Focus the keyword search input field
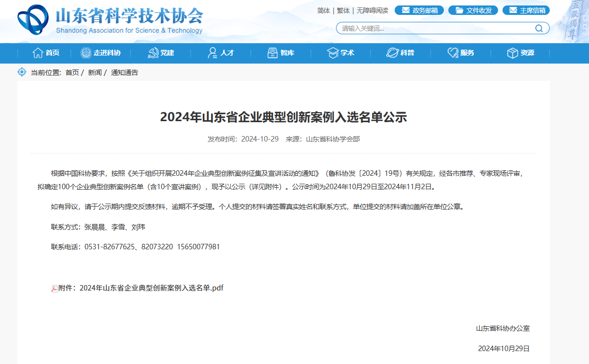Screen dimensions: 589x364 435,28
